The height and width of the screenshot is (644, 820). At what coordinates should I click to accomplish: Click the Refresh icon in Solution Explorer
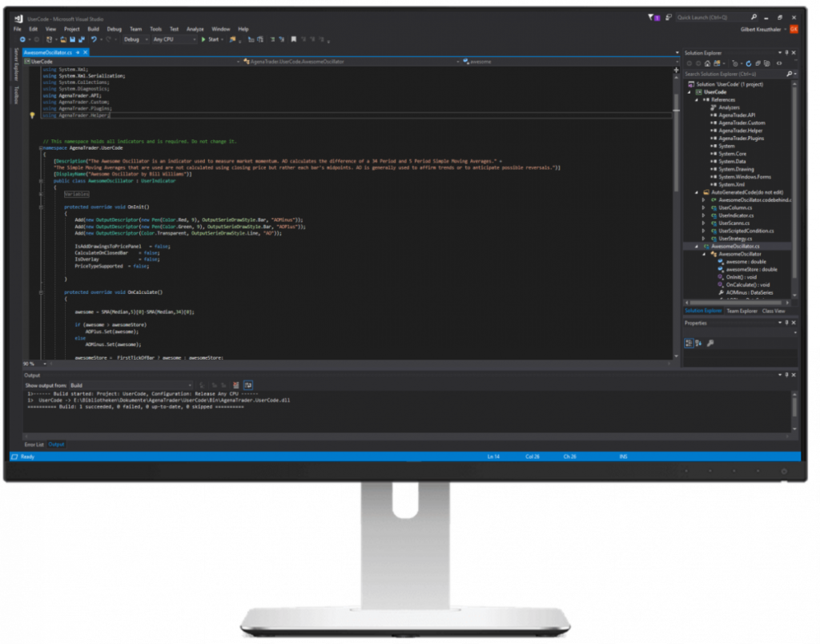749,64
